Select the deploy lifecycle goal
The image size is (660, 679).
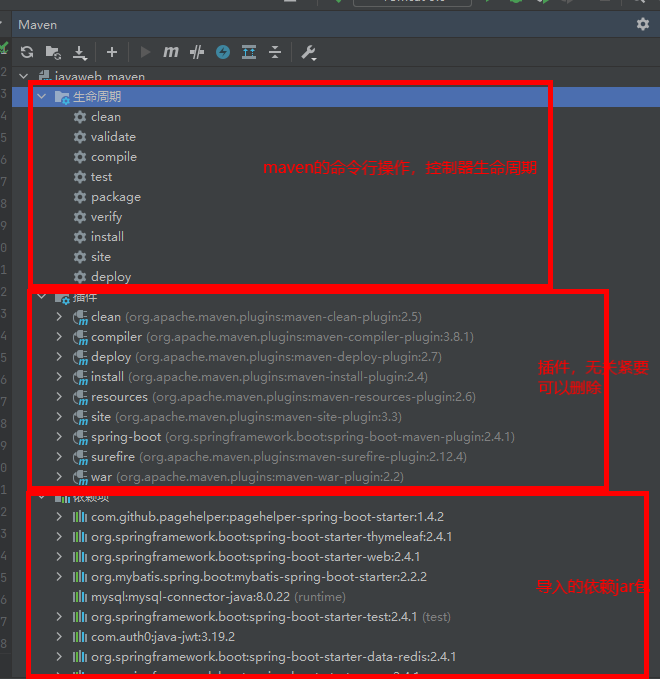(x=111, y=277)
